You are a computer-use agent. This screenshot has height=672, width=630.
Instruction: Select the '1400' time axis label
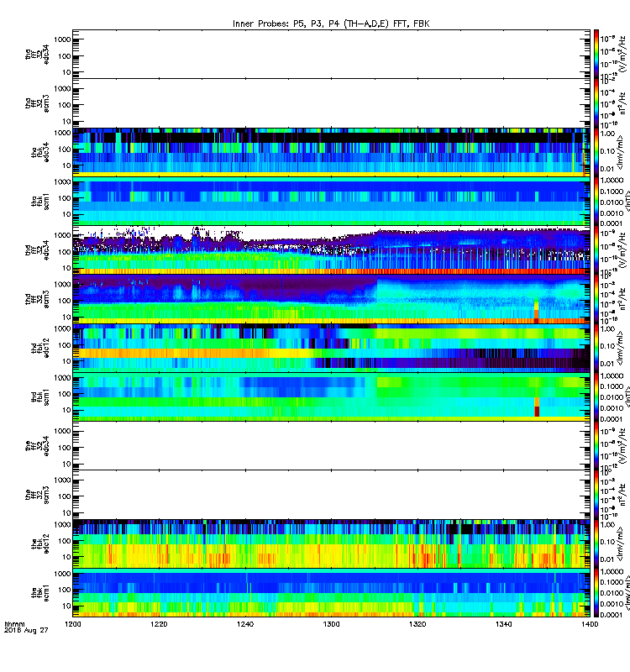[590, 624]
